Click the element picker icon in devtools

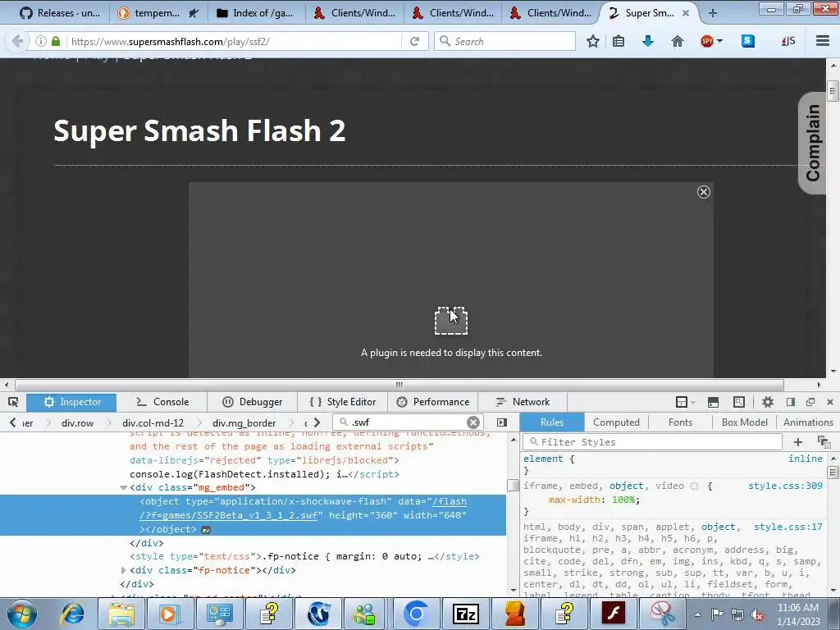(x=13, y=402)
